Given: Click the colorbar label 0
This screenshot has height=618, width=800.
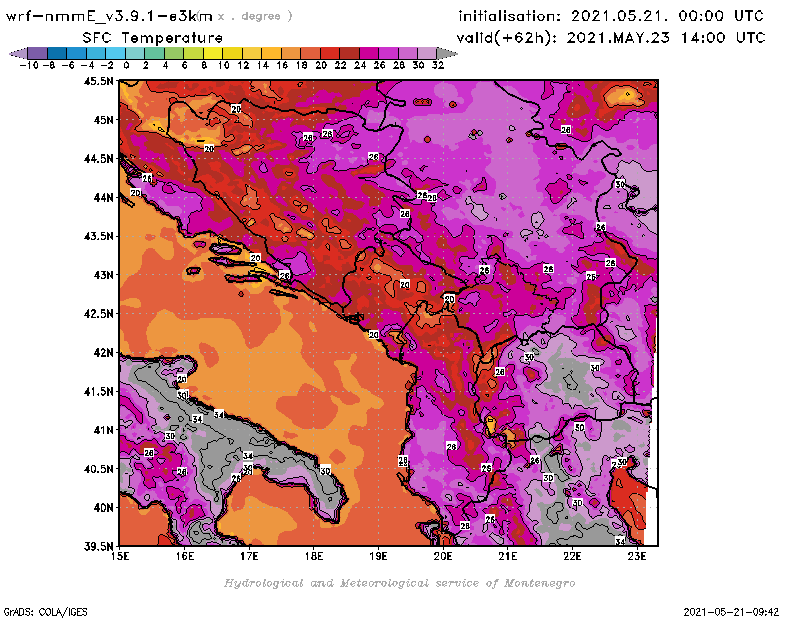Looking at the screenshot, I should tap(126, 65).
